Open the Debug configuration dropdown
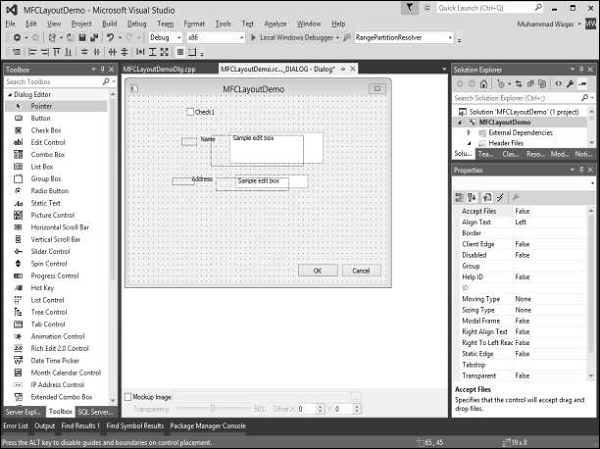The height and width of the screenshot is (449, 600). click(163, 37)
